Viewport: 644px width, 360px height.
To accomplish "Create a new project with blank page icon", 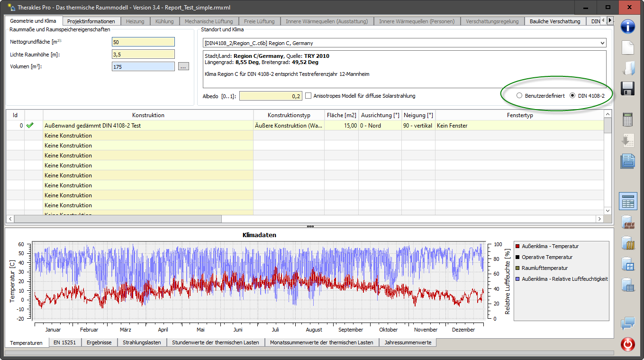I will (x=628, y=47).
